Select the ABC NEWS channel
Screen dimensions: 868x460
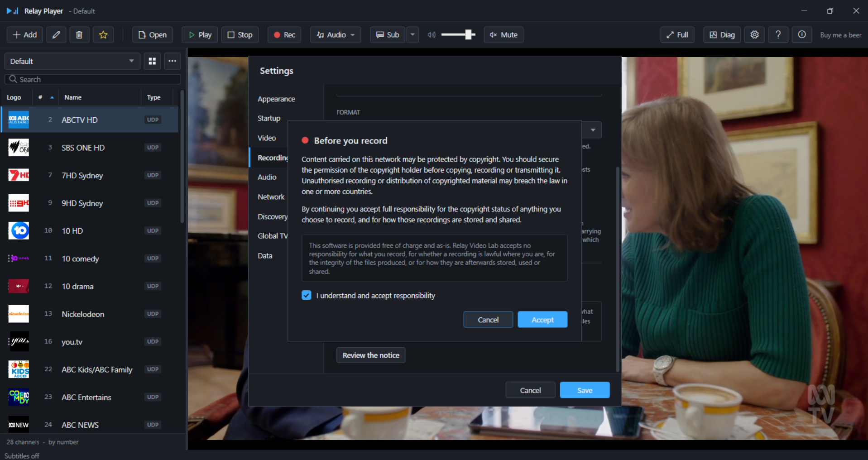tap(90, 425)
